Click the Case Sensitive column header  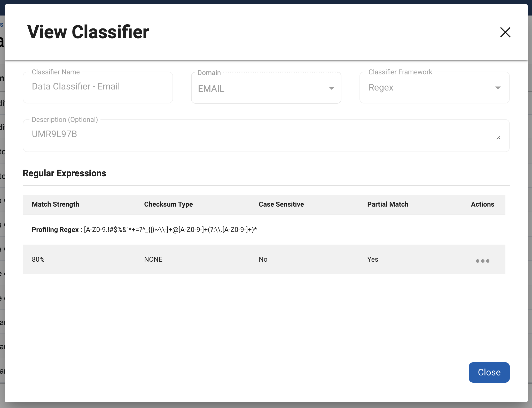281,204
